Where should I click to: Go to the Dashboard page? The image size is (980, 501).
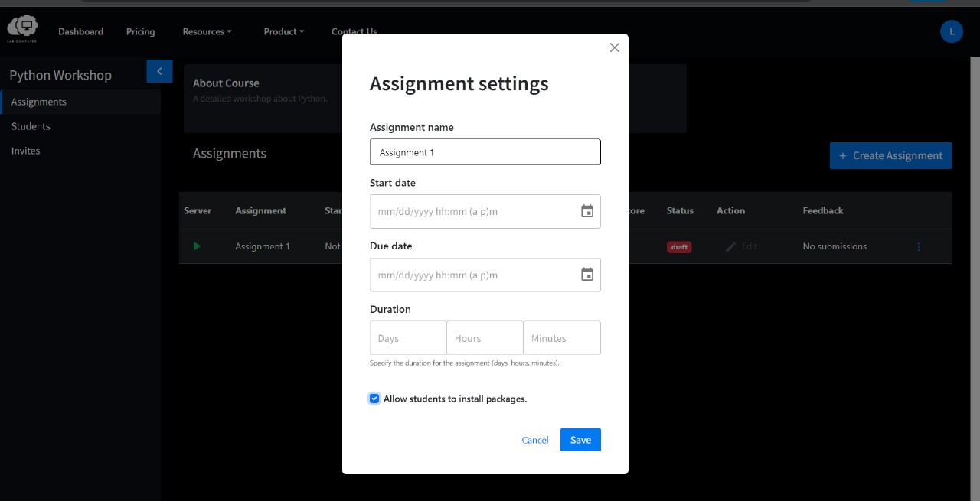point(80,31)
